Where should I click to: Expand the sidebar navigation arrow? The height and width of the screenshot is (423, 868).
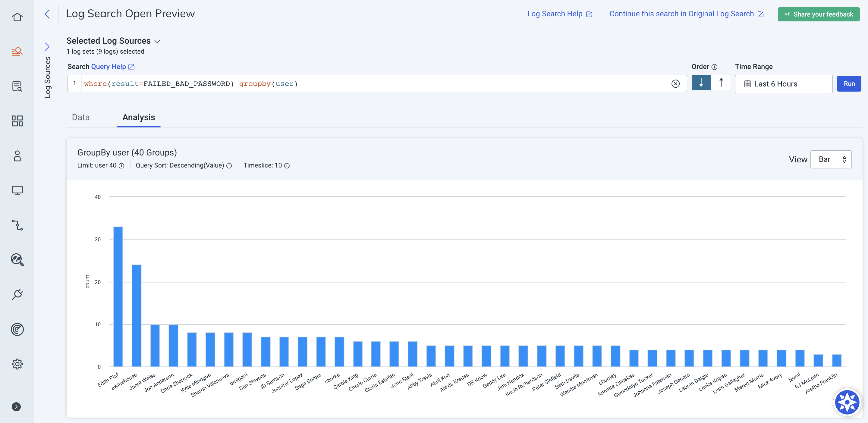click(x=16, y=406)
